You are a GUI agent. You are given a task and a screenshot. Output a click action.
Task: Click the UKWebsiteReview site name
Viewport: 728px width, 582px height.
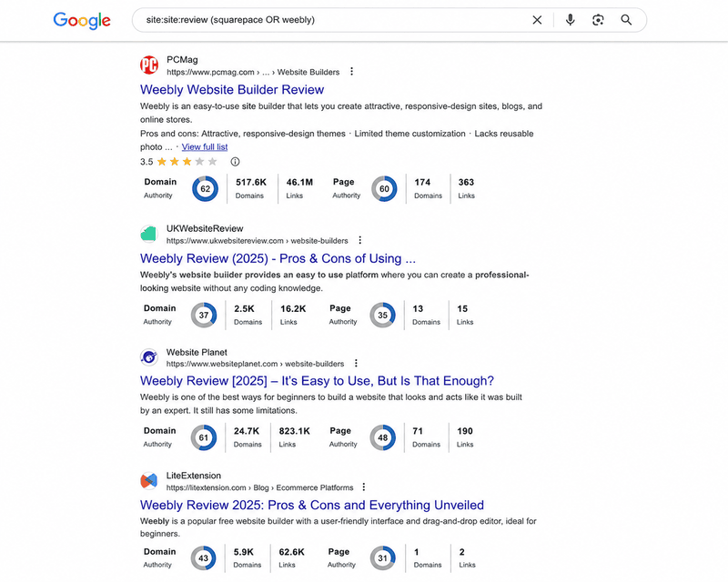205,229
